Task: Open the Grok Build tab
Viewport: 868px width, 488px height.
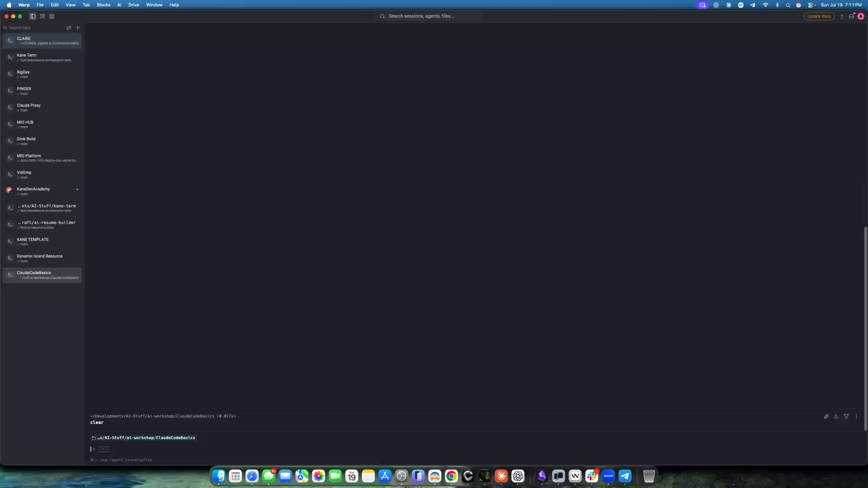Action: [42, 141]
